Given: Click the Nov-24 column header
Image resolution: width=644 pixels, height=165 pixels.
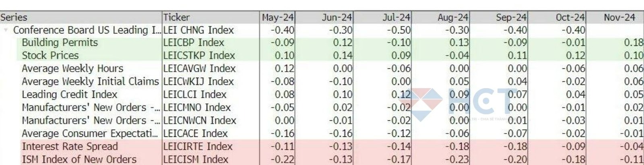Looking at the screenshot, I should click(619, 17).
